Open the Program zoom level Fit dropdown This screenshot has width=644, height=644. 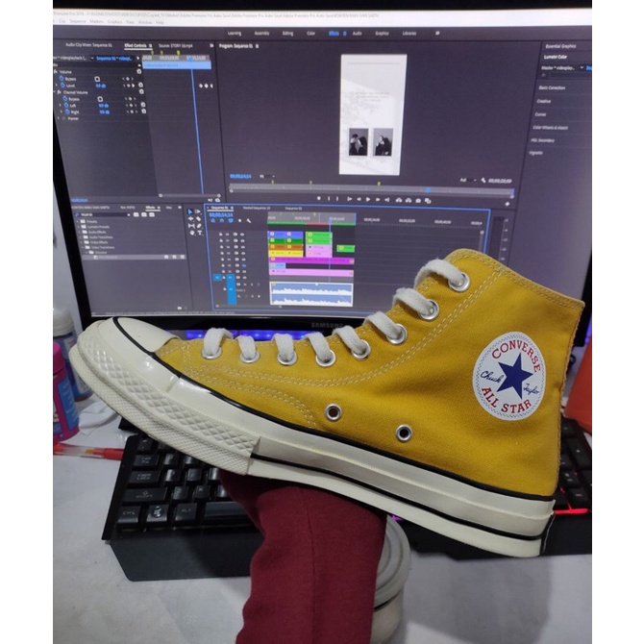pyautogui.click(x=267, y=176)
